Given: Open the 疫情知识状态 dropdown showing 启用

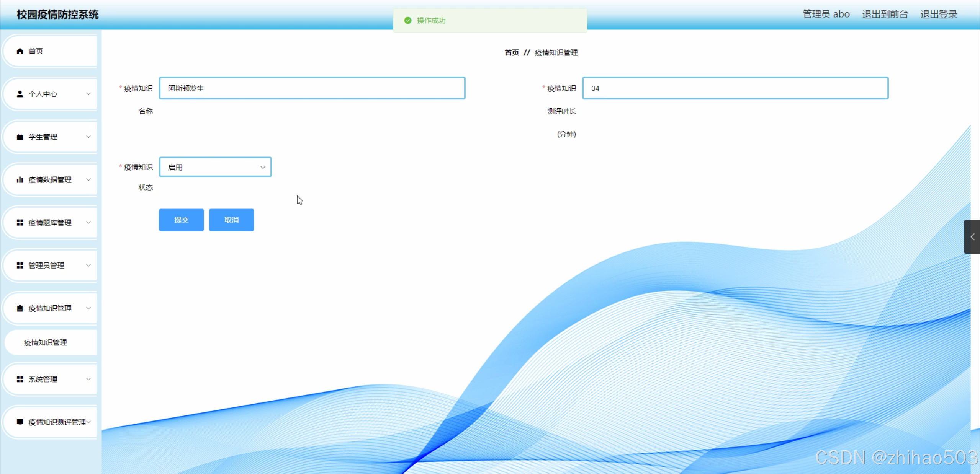Looking at the screenshot, I should 215,167.
